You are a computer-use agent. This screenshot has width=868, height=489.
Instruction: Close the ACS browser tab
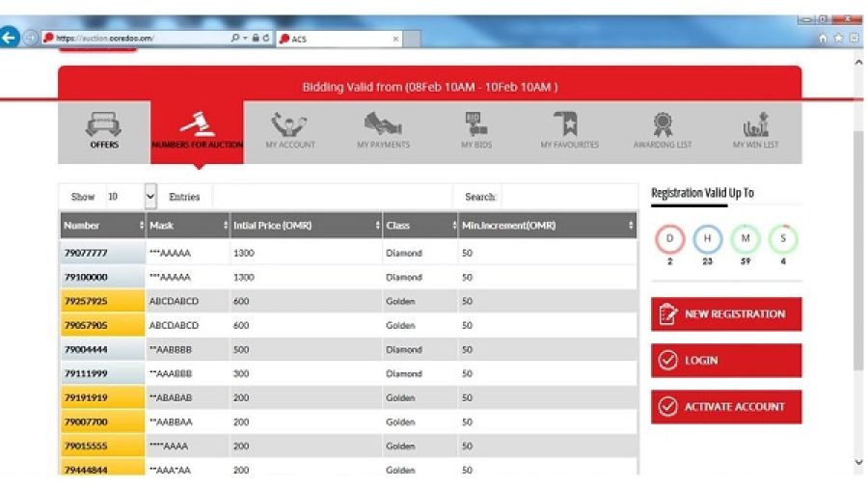pos(395,39)
